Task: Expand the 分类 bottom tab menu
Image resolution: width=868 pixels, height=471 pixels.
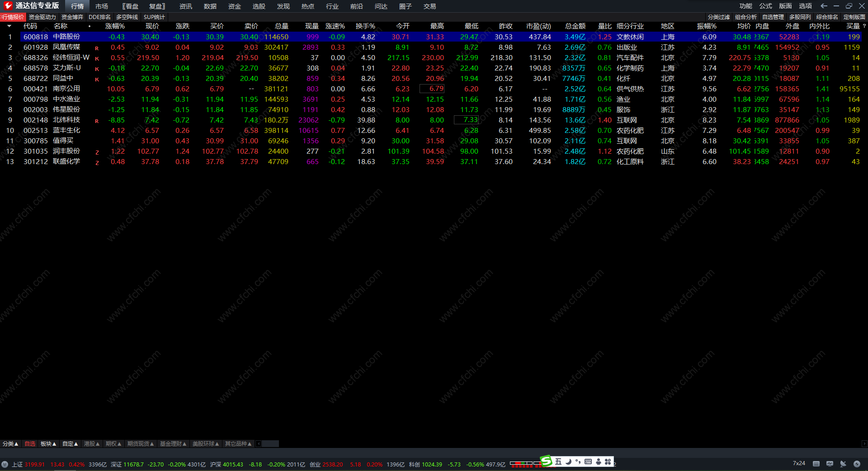Action: pos(10,444)
